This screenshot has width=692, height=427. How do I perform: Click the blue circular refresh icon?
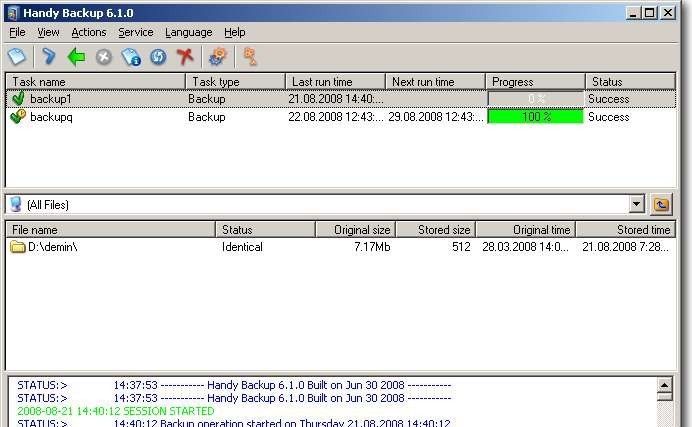click(x=158, y=57)
